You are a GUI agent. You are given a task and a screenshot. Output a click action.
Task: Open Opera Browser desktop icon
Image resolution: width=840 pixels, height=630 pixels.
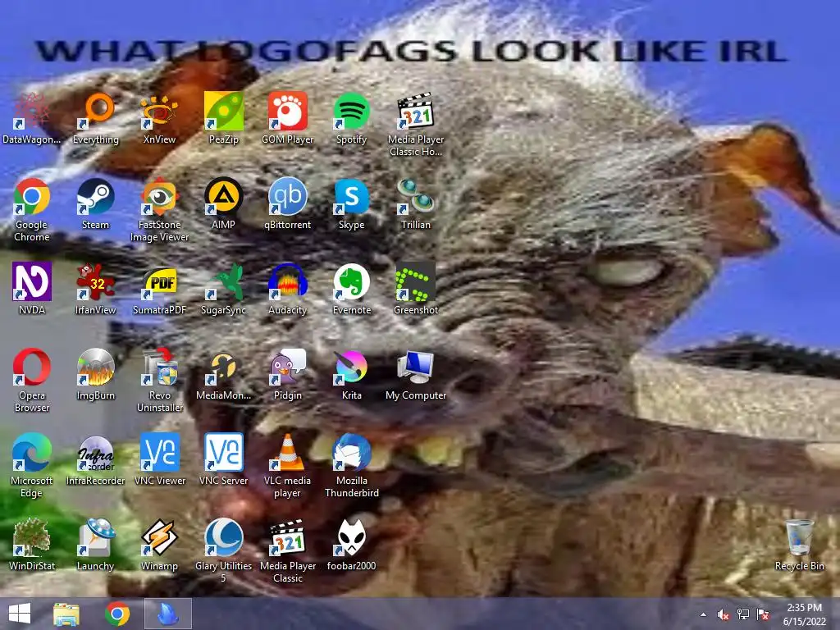tap(32, 381)
